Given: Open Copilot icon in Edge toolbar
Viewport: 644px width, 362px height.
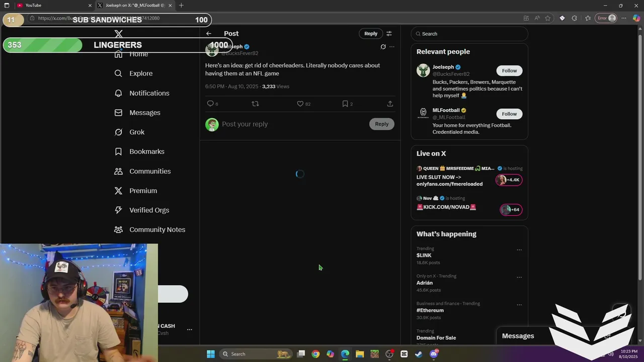Looking at the screenshot, I should point(636,18).
